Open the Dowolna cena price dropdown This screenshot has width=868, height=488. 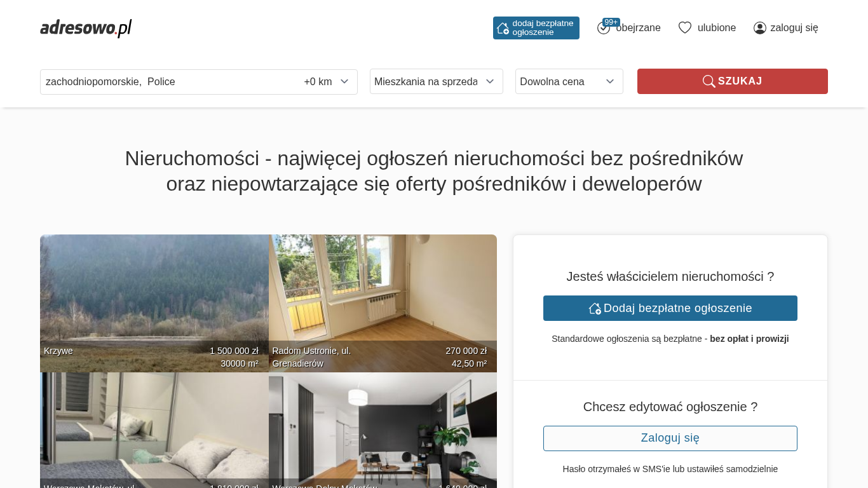pos(569,81)
